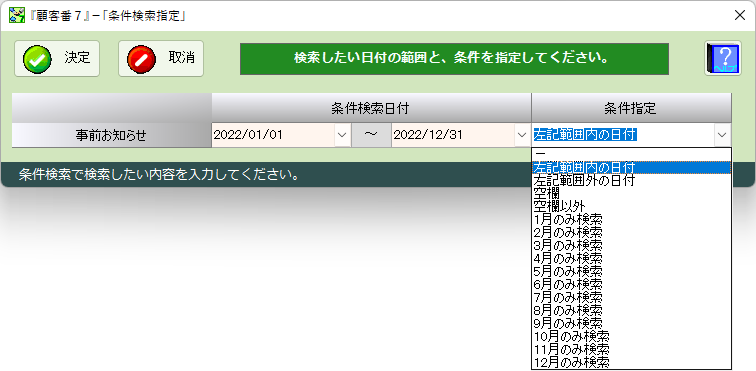756x371 pixels.
Task: Open the end date 2022/12/31 dropdown arrow
Action: click(522, 135)
